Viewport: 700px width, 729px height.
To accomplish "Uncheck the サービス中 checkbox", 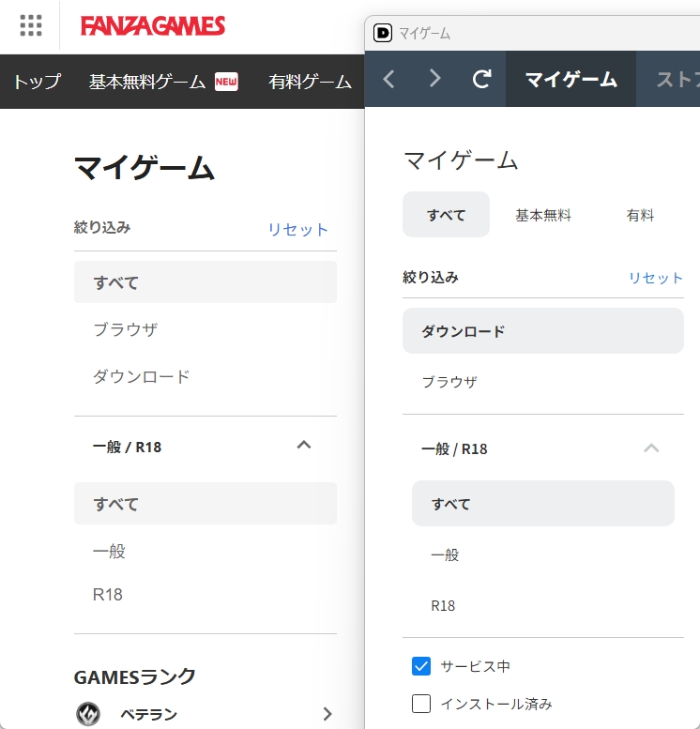I will pos(421,666).
